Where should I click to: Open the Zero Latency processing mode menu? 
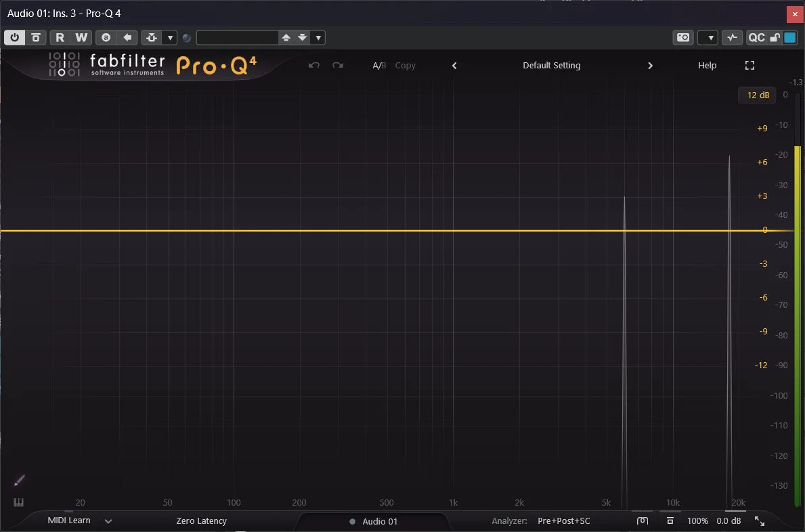click(201, 520)
